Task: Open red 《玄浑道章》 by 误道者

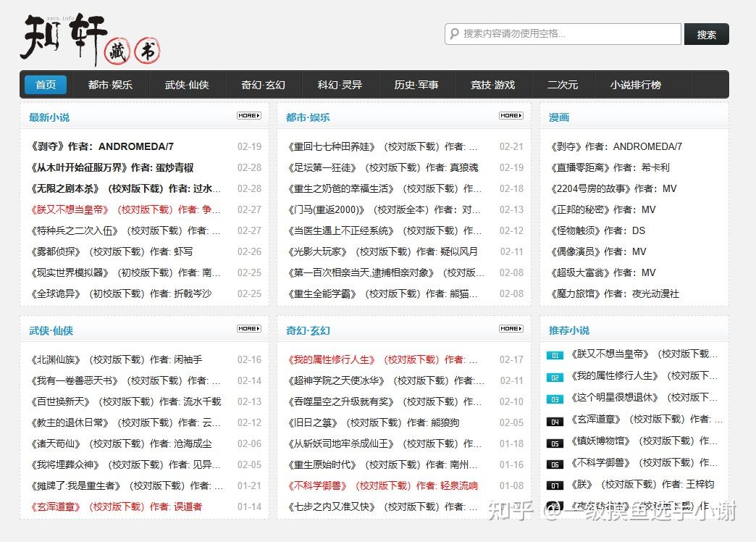Action: click(116, 507)
